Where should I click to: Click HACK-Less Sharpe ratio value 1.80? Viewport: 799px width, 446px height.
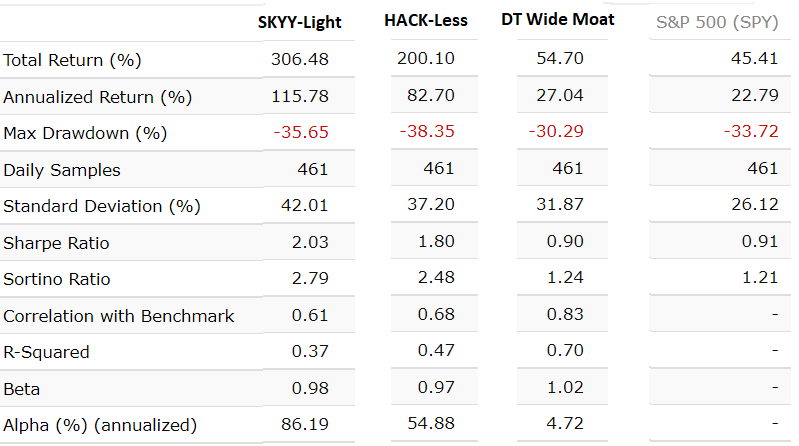437,242
